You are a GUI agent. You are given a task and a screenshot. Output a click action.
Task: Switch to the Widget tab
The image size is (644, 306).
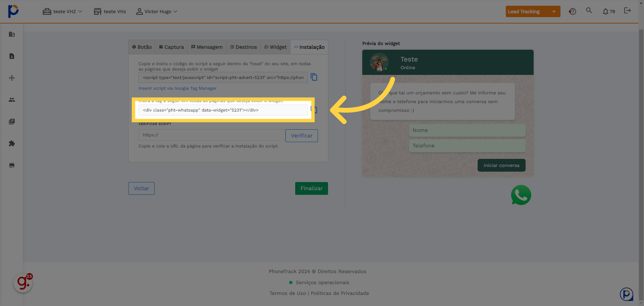[x=275, y=47]
